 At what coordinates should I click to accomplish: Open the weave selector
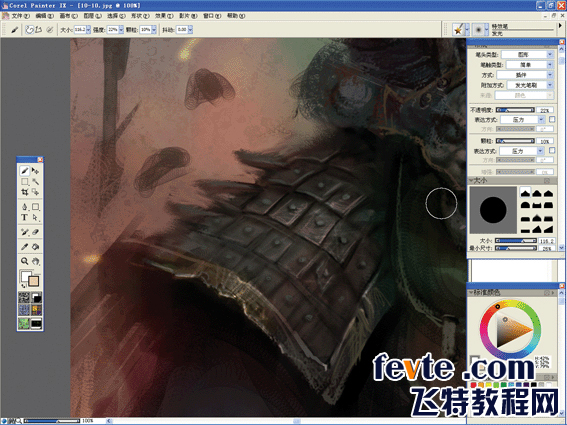pos(37,310)
